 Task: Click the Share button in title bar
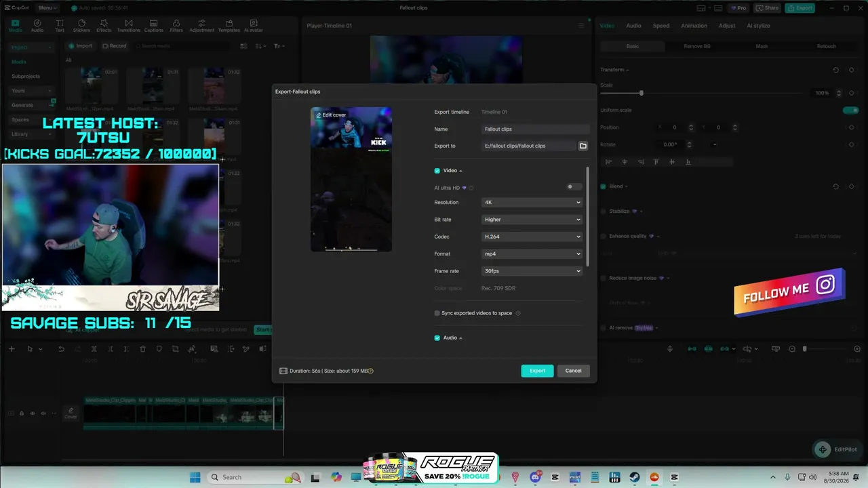[767, 8]
